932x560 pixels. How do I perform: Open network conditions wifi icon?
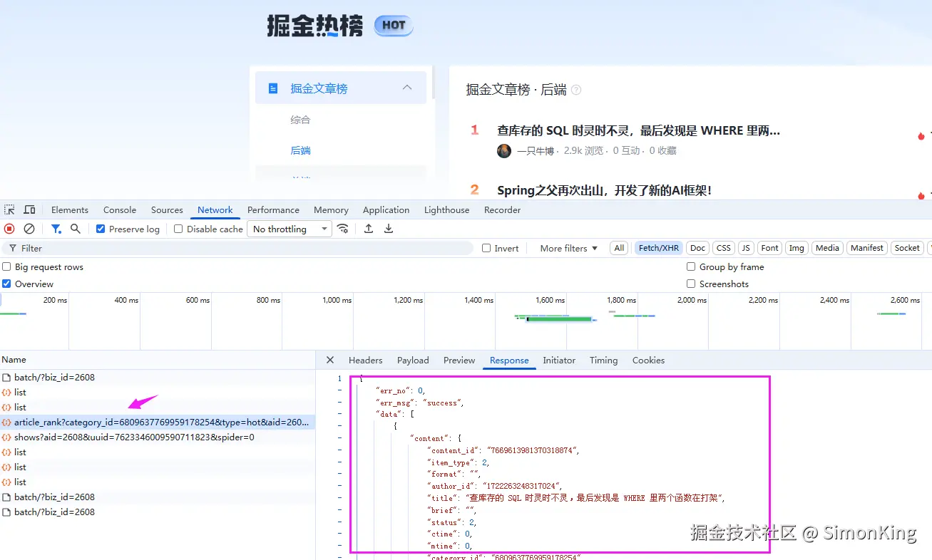click(343, 229)
